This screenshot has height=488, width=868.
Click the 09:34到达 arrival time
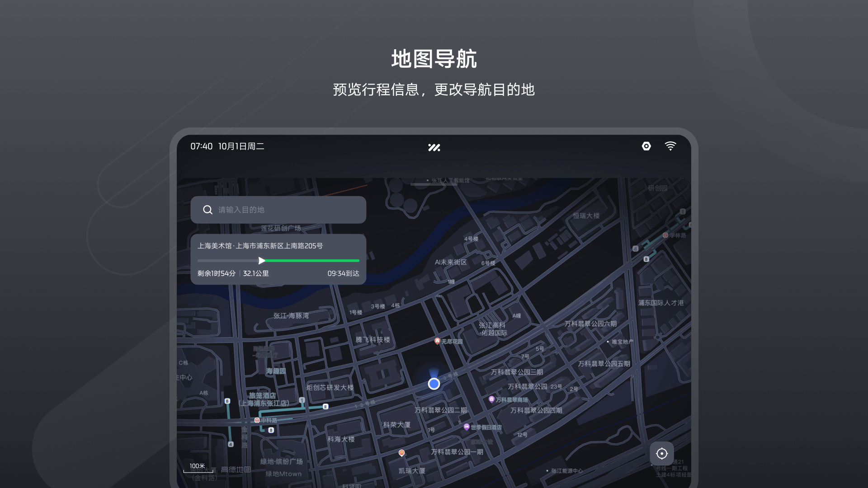(343, 273)
